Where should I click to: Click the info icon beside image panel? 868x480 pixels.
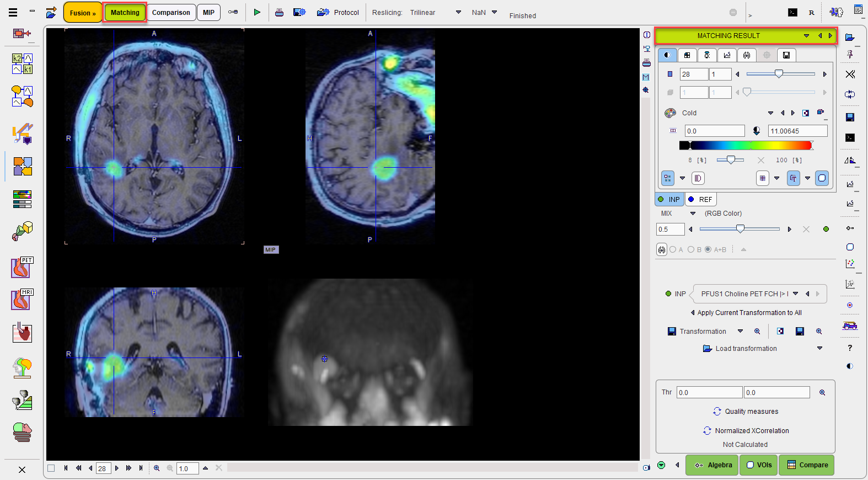[646, 35]
